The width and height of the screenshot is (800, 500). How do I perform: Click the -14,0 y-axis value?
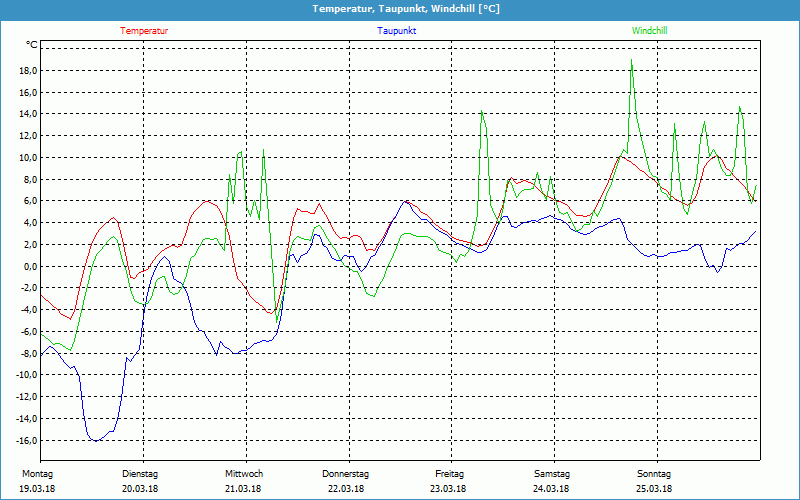click(27, 418)
